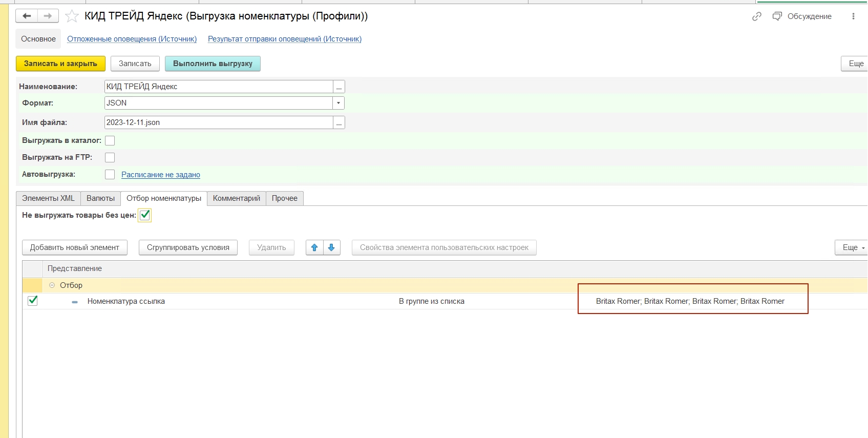Open the Обсуждение discussion panel
Screen dimensions: 868x438
point(802,16)
